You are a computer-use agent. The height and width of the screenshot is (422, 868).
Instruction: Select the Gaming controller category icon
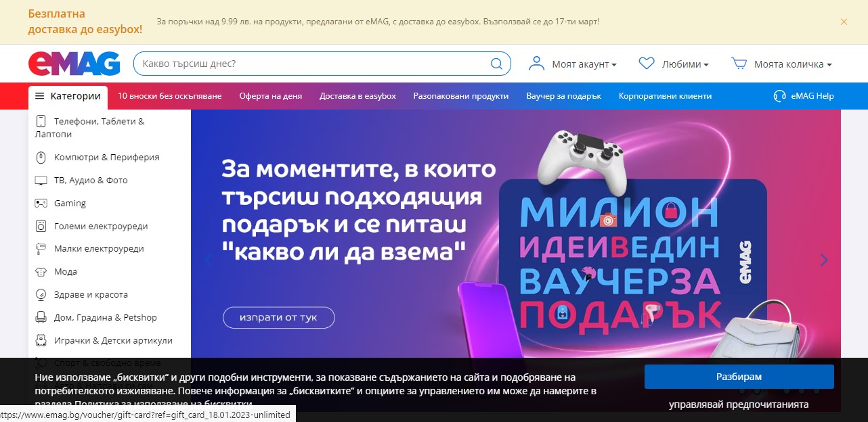point(41,203)
